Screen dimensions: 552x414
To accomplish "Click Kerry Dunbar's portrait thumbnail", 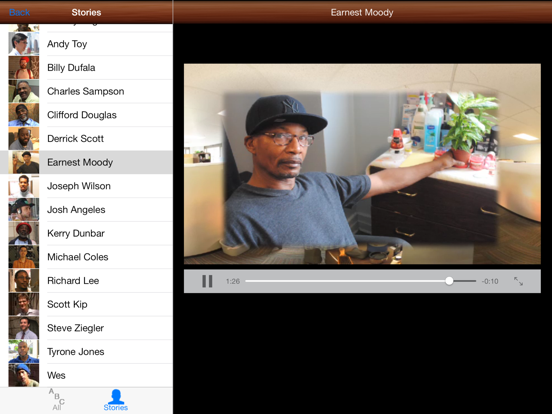I will 24,233.
